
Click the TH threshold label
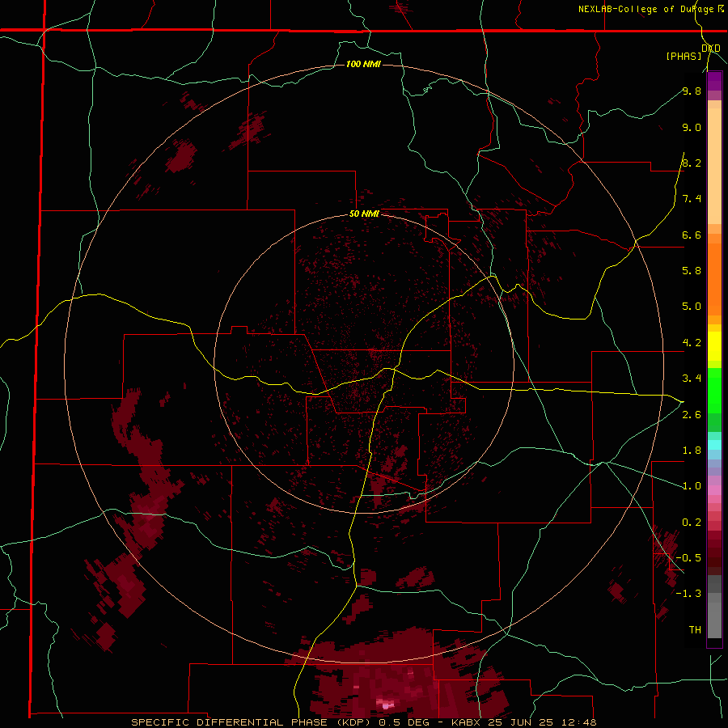click(x=695, y=630)
